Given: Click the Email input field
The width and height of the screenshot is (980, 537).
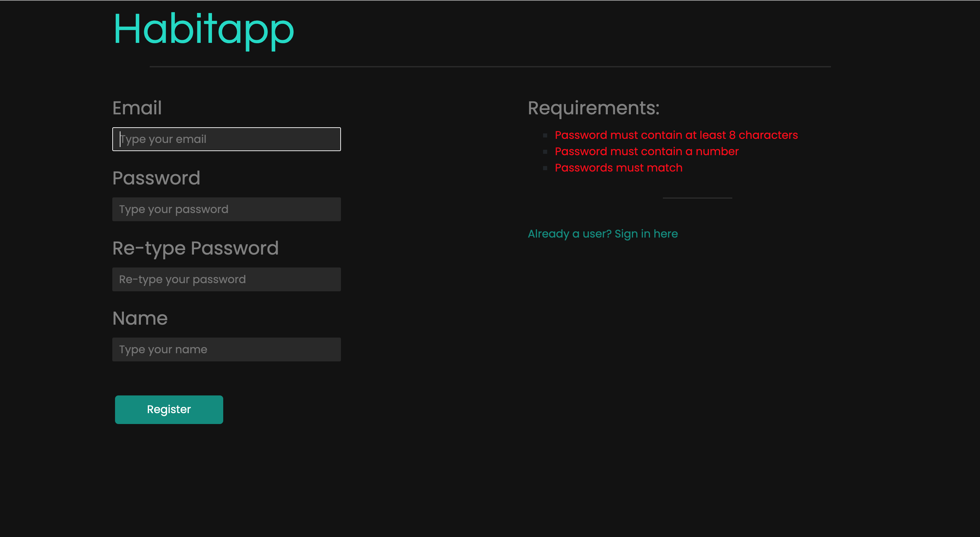Looking at the screenshot, I should (226, 139).
